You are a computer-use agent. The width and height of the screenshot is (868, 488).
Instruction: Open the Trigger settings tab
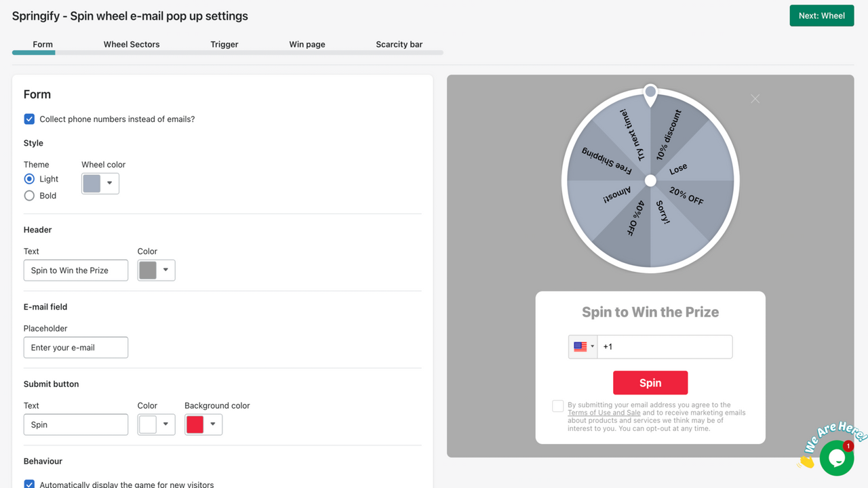[224, 44]
